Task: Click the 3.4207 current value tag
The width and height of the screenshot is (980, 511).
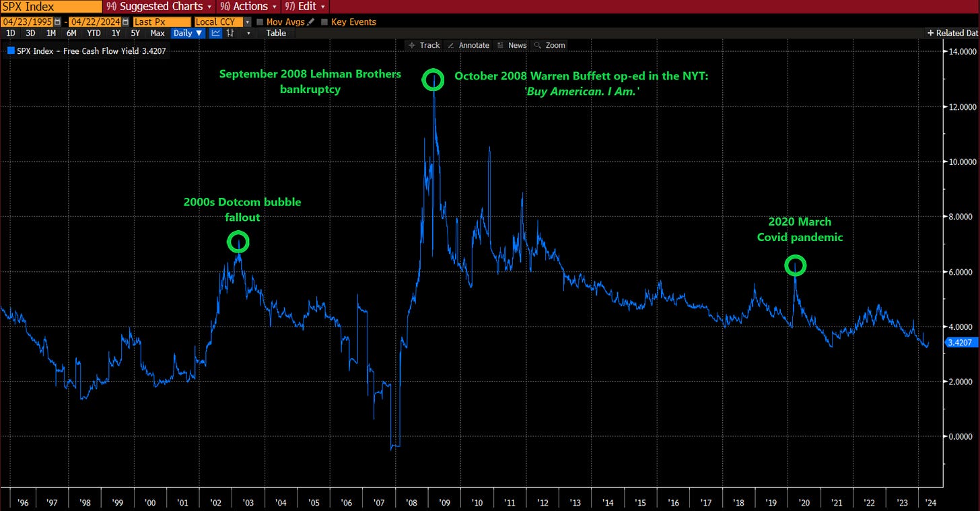Action: tap(962, 343)
